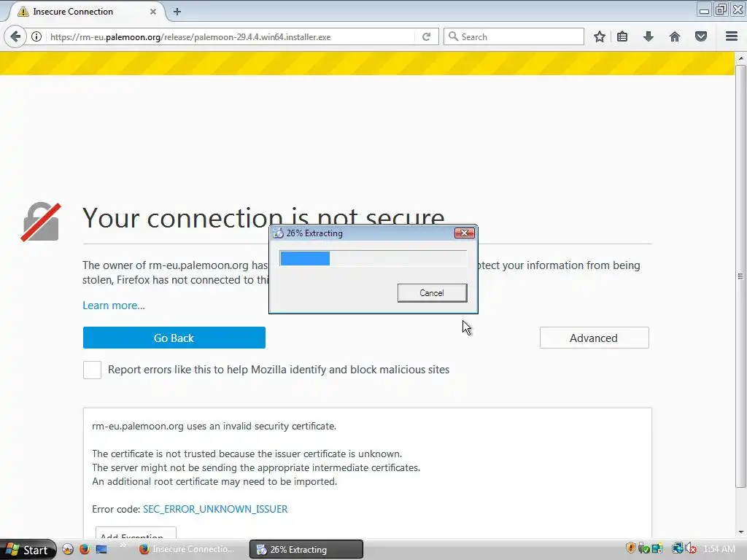Launch Firefox from quick launch
The height and width of the screenshot is (560, 747).
coord(85,549)
